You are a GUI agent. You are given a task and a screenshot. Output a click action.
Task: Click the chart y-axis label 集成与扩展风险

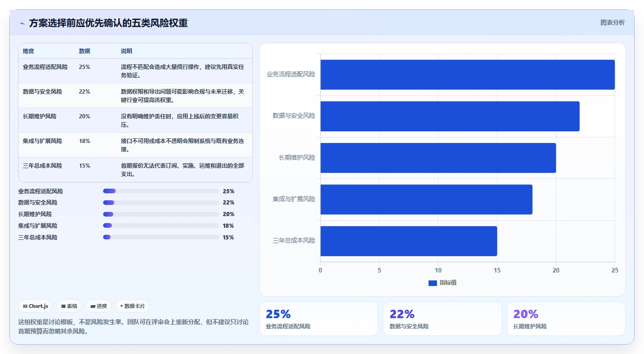(294, 199)
